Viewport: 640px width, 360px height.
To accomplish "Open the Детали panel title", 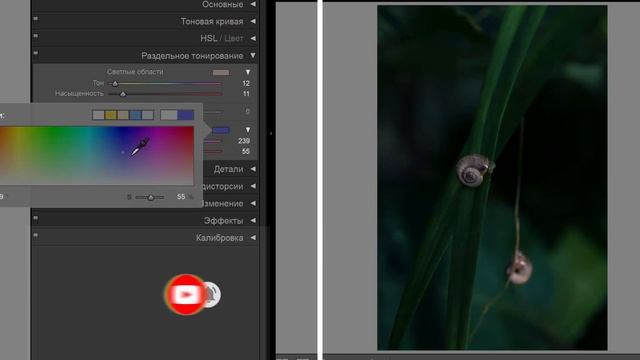I will (x=228, y=169).
